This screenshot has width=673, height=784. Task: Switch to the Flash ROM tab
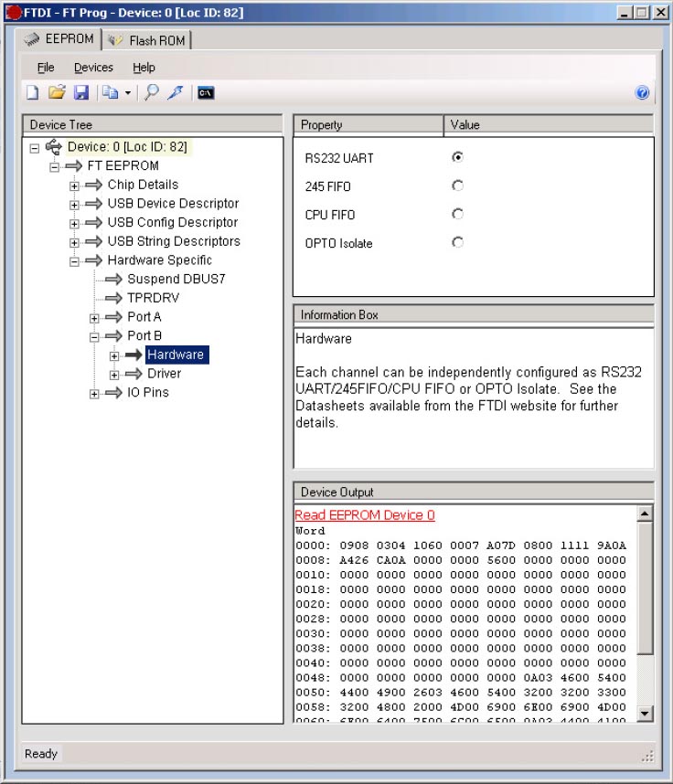point(146,40)
